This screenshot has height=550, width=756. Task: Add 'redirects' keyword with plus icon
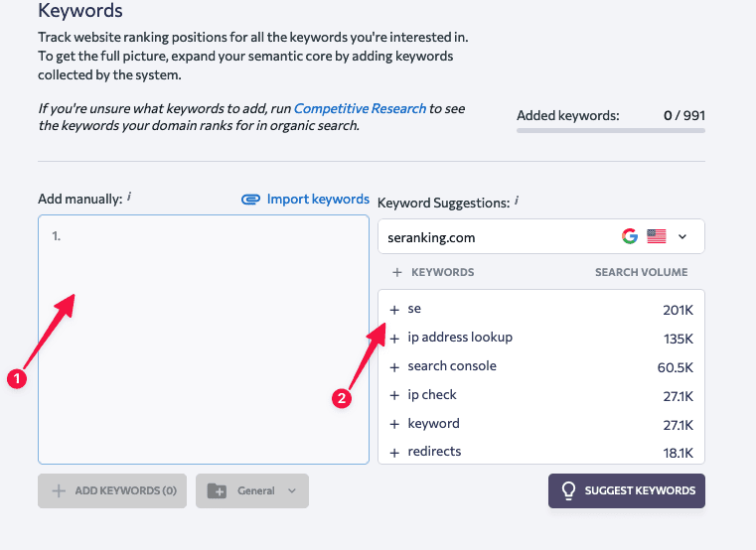(x=394, y=453)
